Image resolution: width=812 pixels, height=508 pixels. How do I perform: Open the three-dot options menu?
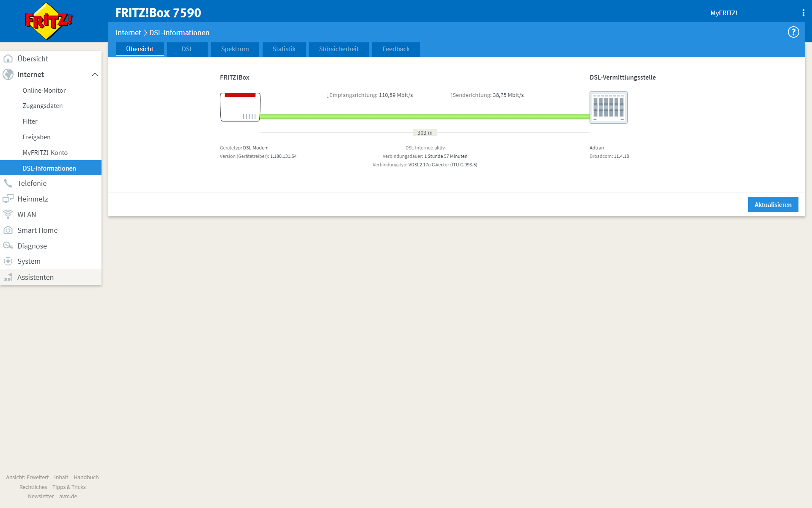click(803, 13)
